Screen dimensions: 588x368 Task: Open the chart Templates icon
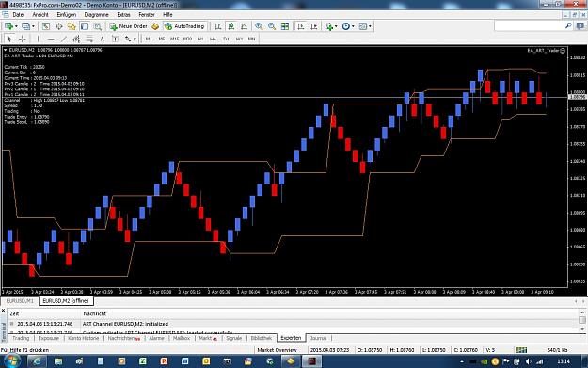point(362,26)
